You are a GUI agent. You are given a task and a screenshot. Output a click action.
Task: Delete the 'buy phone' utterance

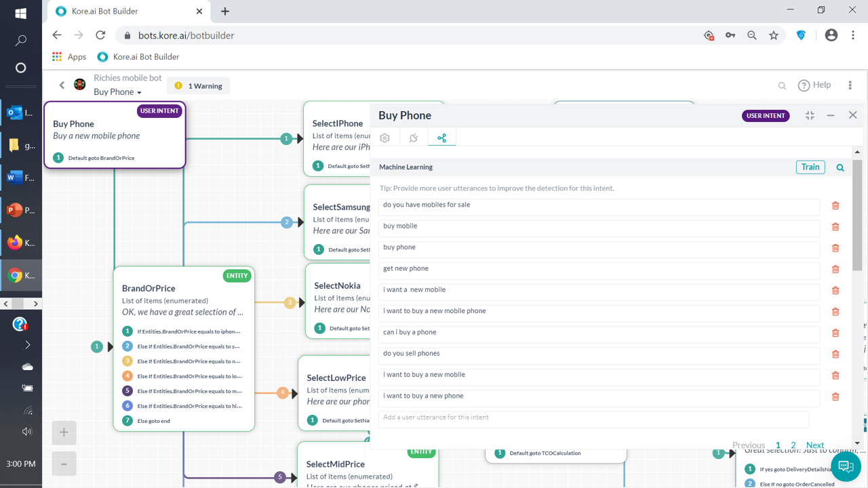click(x=835, y=248)
